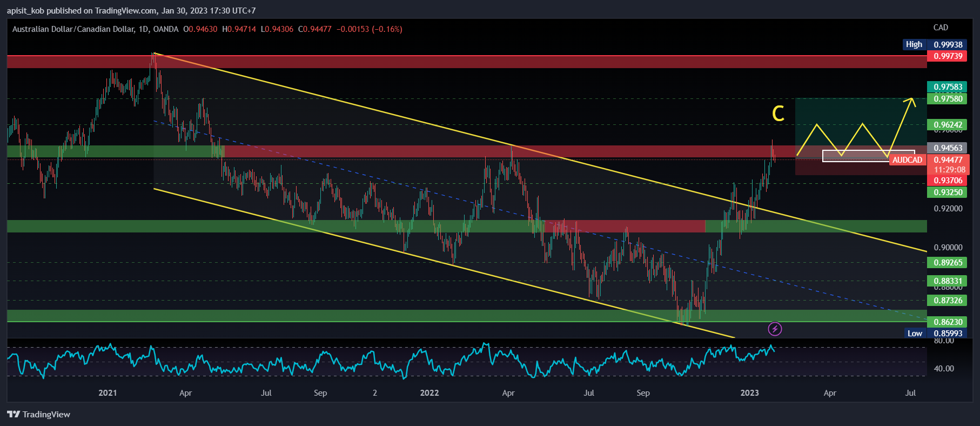Click the current price 0.94477 label
This screenshot has width=980, height=426.
948,160
